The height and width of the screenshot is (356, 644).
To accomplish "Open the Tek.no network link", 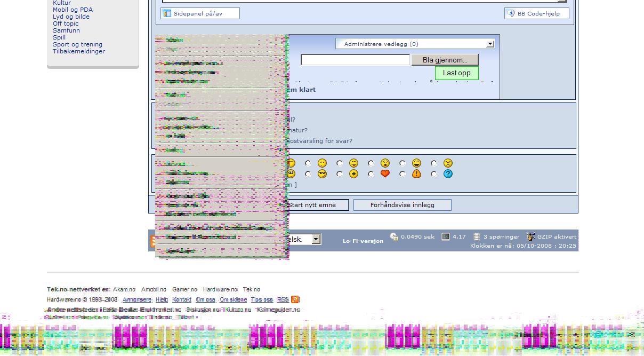I will pos(252,289).
